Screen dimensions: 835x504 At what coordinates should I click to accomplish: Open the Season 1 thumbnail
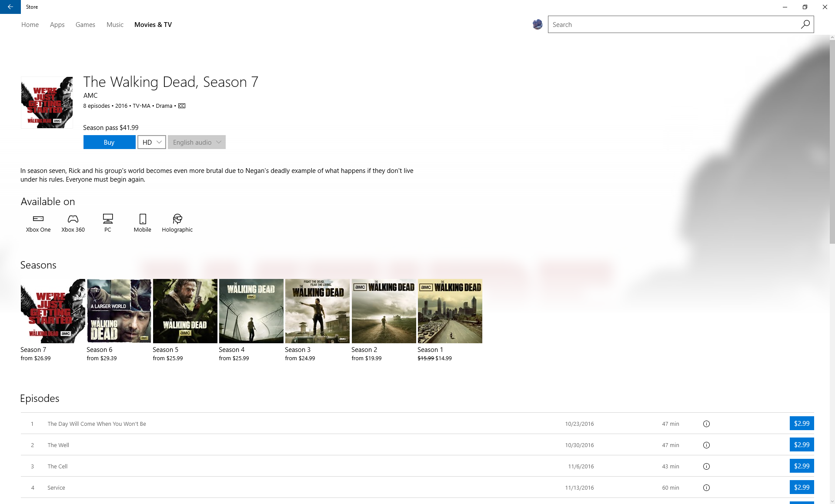coord(450,311)
